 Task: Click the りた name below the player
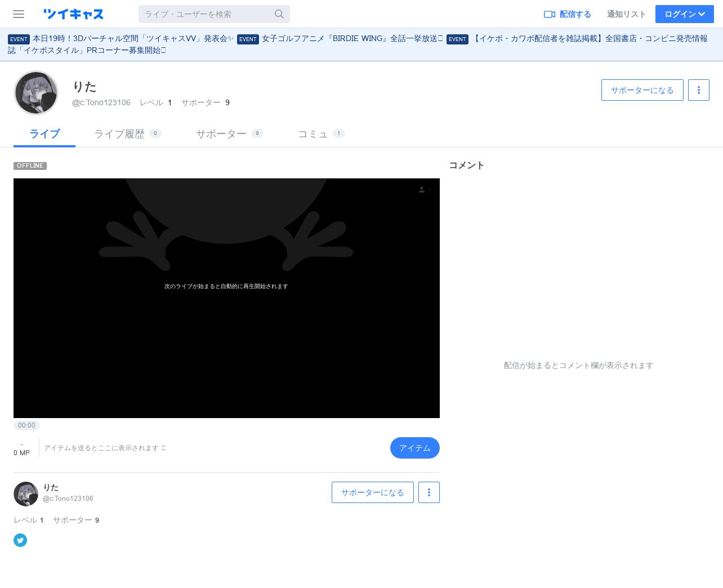tap(51, 487)
